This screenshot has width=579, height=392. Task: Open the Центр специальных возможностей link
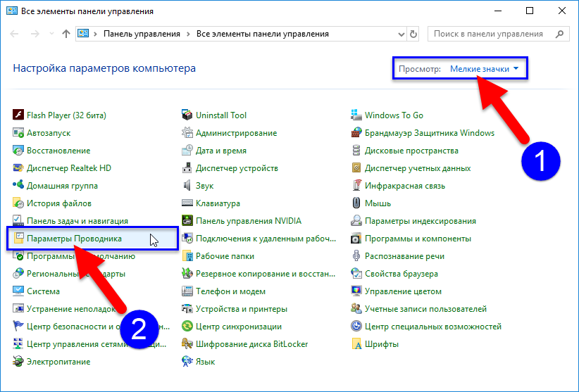coord(433,327)
